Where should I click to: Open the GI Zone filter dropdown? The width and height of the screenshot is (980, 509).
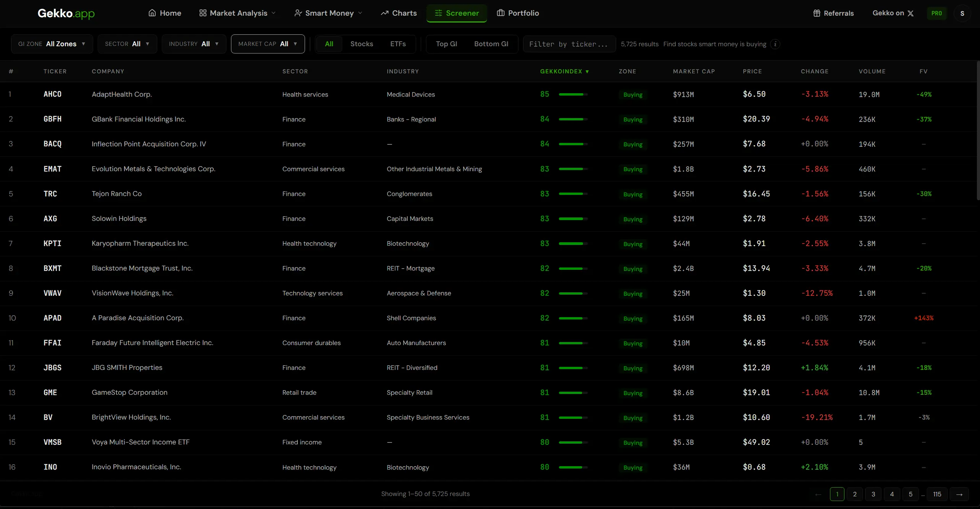[52, 44]
